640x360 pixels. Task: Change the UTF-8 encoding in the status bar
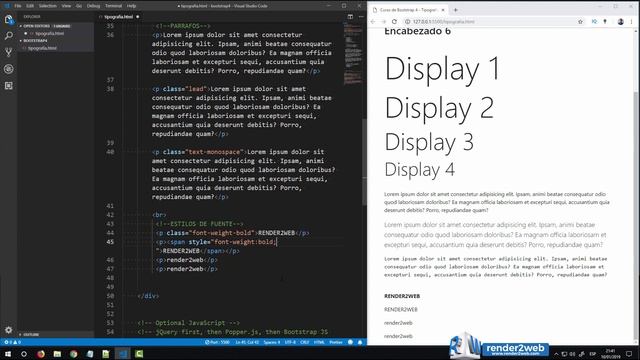[290, 342]
